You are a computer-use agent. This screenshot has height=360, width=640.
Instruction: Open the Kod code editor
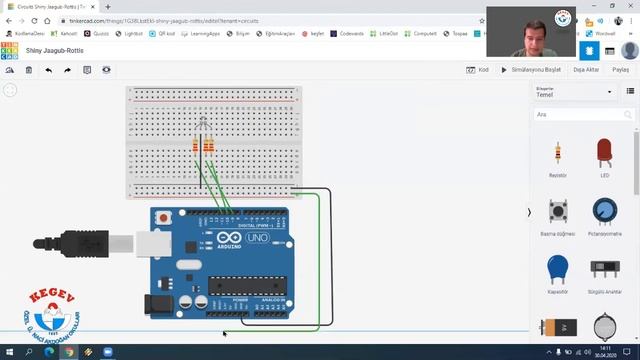tap(477, 70)
